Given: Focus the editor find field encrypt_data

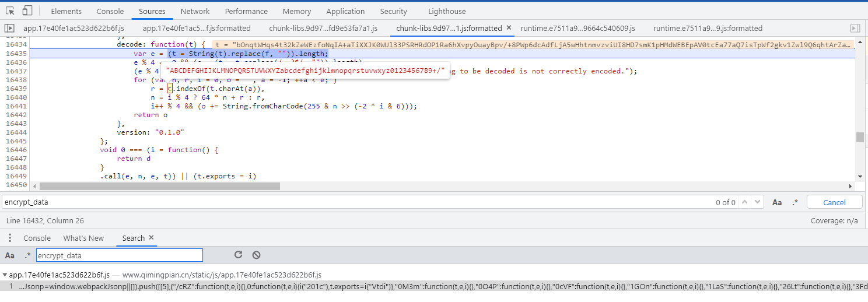Looking at the screenshot, I should tap(356, 202).
